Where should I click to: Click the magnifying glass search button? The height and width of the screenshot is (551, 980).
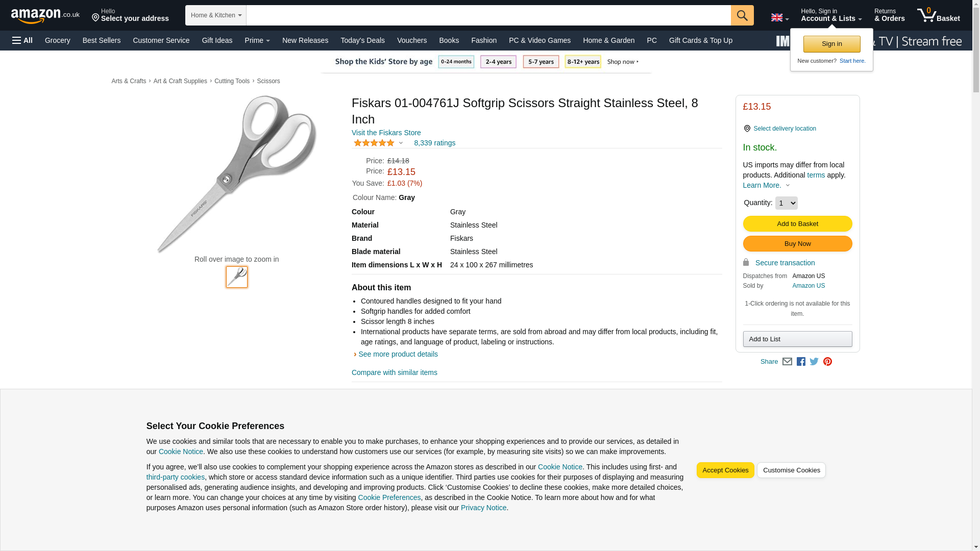click(742, 15)
